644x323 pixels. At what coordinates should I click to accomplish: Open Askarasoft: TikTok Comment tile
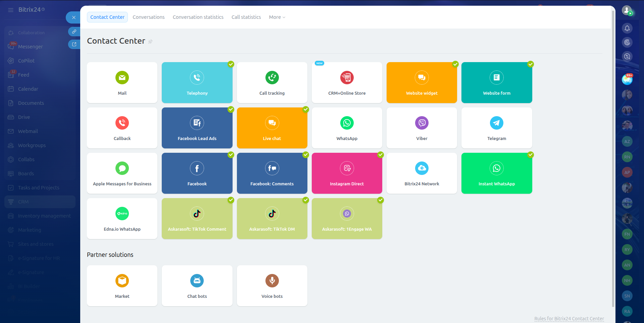197,219
